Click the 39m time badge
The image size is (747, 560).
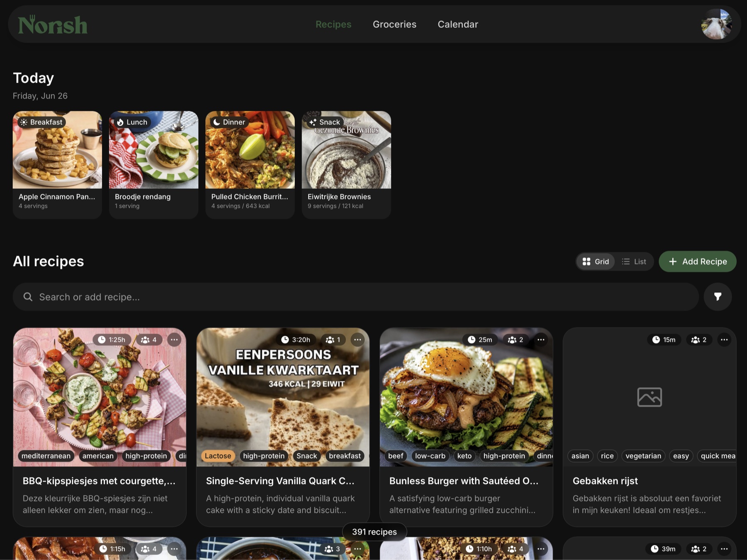[663, 549]
